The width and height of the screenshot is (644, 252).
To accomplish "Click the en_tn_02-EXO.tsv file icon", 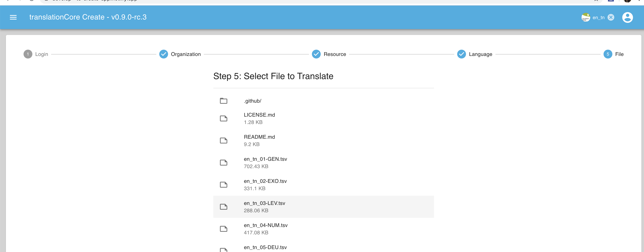I will [x=223, y=185].
